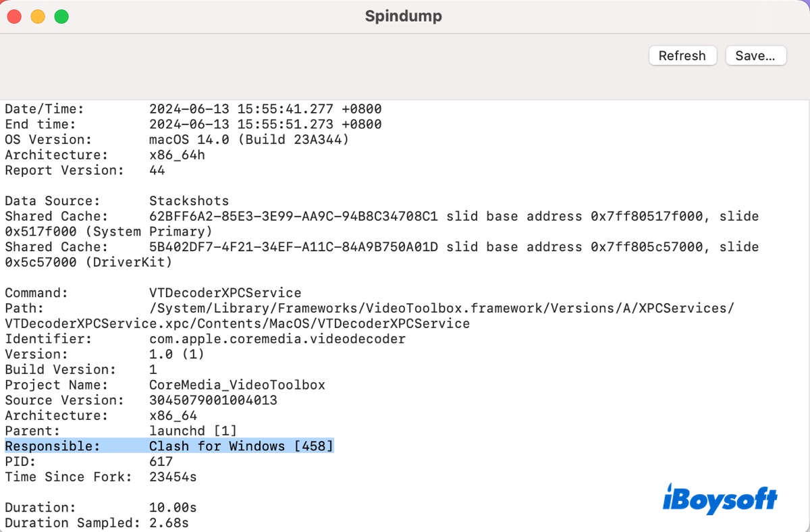Click the Refresh button
Viewport: 810px width, 532px height.
tap(682, 56)
